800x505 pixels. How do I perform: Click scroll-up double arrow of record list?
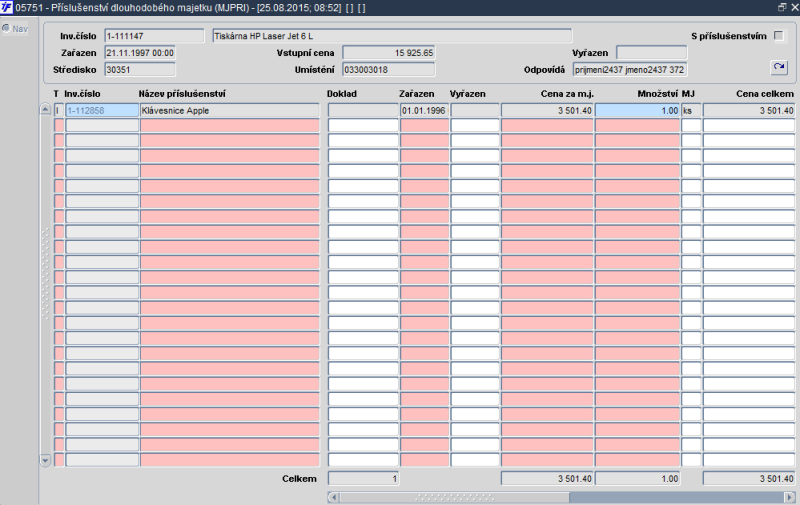(45, 110)
